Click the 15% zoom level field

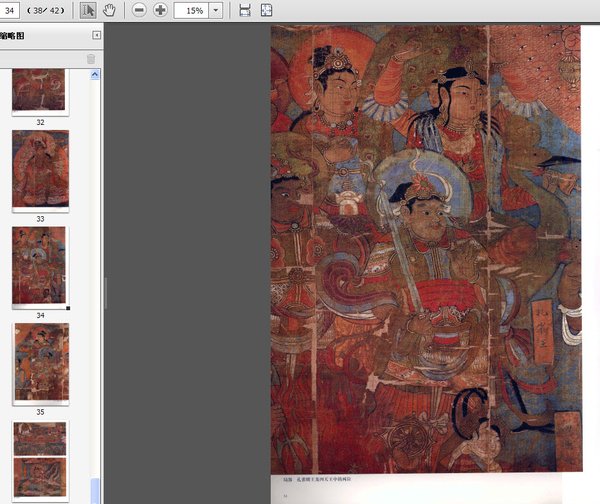coord(191,10)
